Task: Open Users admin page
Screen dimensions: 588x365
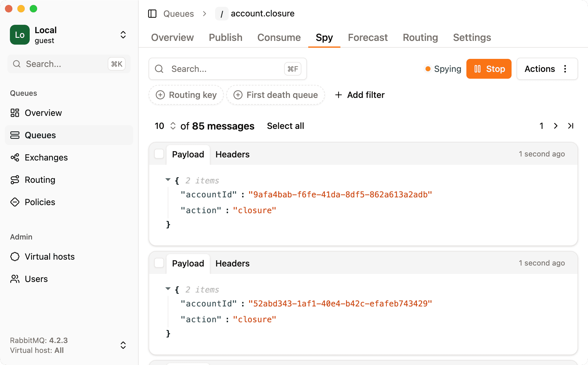Action: click(36, 279)
